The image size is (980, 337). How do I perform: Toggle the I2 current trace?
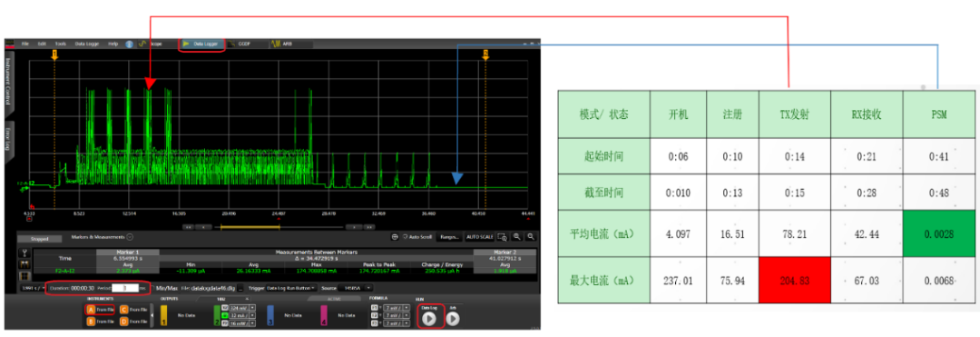[225, 315]
